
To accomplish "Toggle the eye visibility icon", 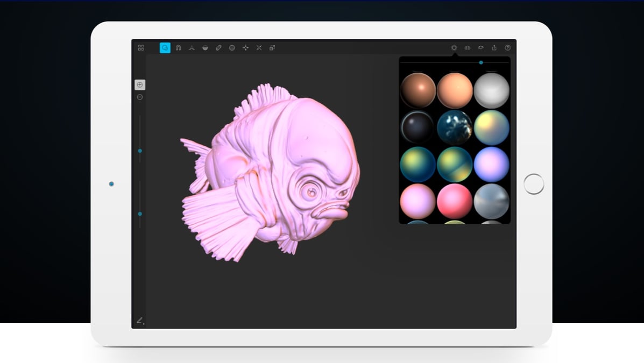I will coord(480,48).
